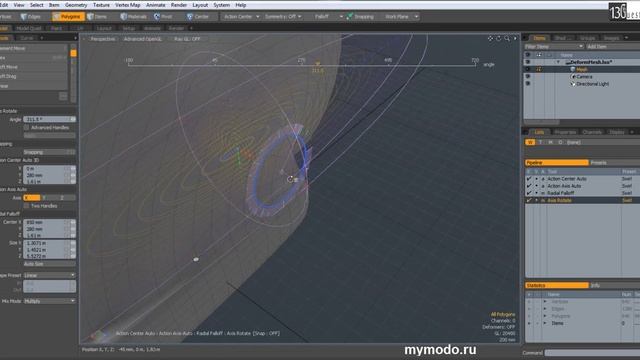Collapse the DeformMesh scene tree

pyautogui.click(x=558, y=62)
